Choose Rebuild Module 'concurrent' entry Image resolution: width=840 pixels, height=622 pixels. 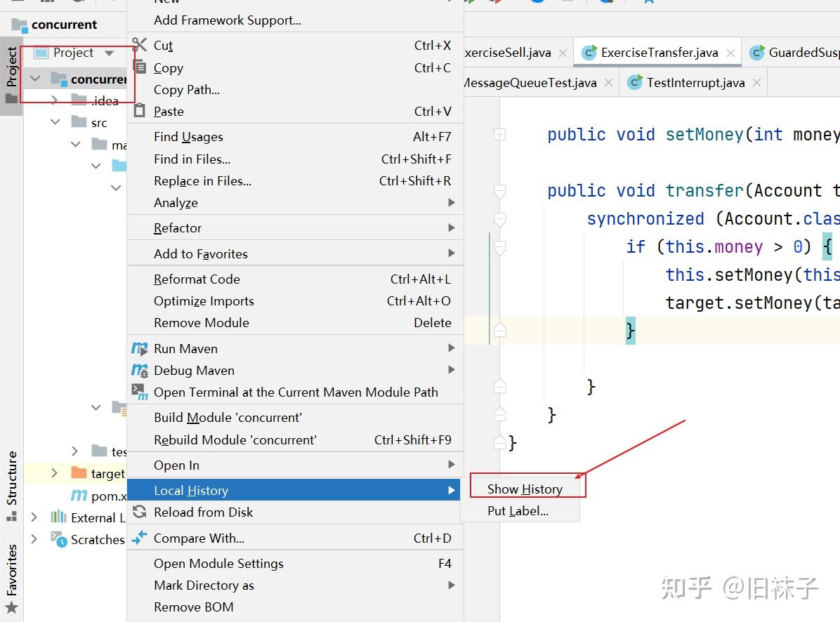(295, 440)
